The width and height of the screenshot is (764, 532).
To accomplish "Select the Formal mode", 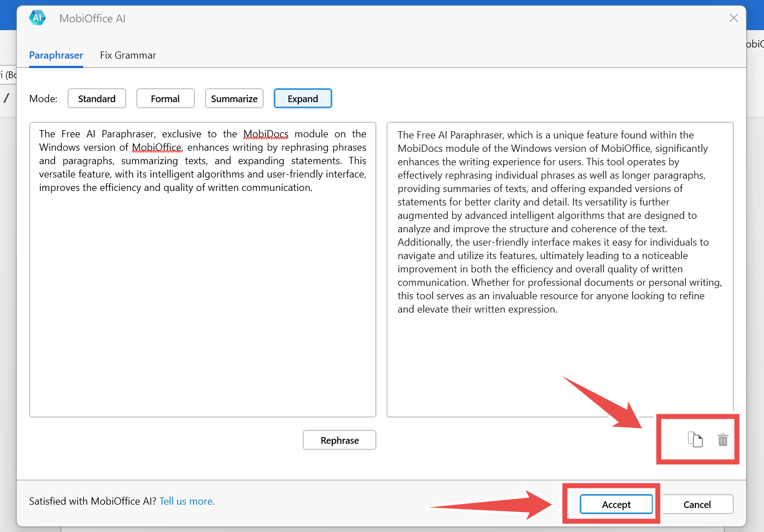I will coord(165,99).
